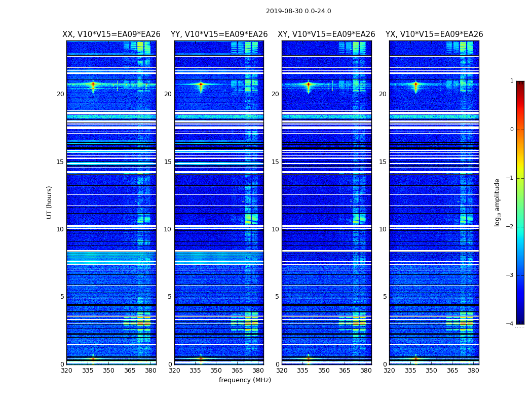
Task: Click the 380 x-axis tick under YX panel
Action: [473, 371]
